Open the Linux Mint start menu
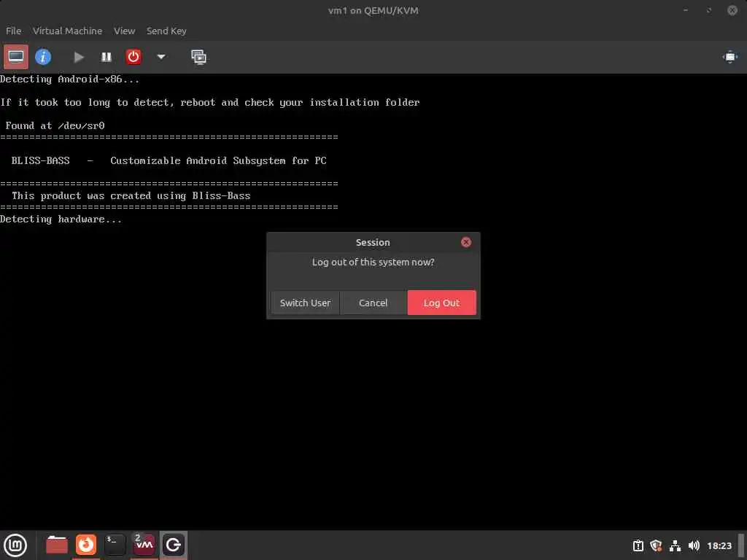 [15, 545]
